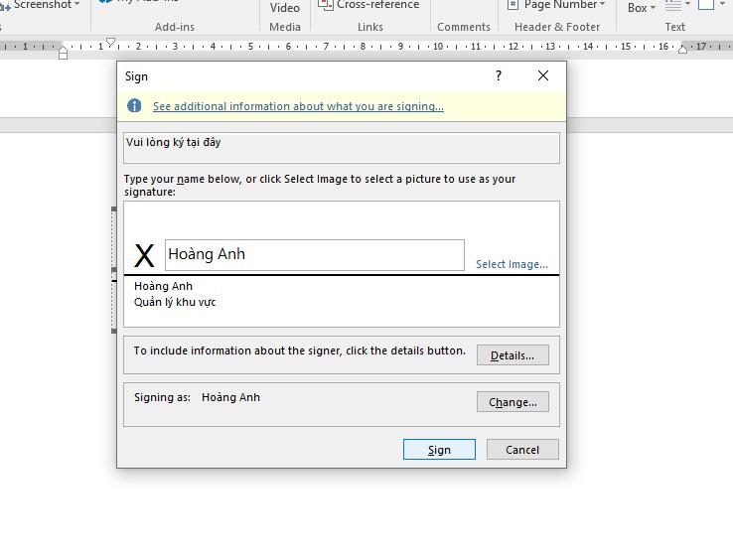Image resolution: width=733 pixels, height=560 pixels.
Task: Click the 'Signing as:' label text
Action: (162, 397)
